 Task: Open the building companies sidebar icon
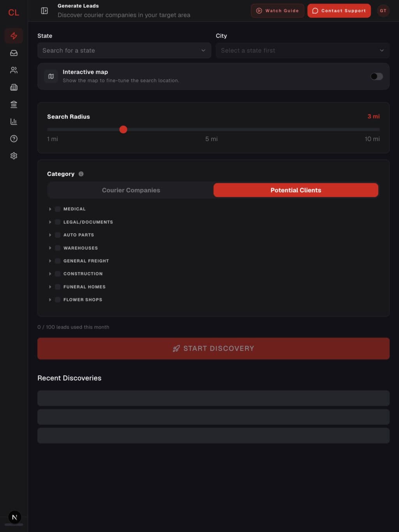pyautogui.click(x=14, y=87)
